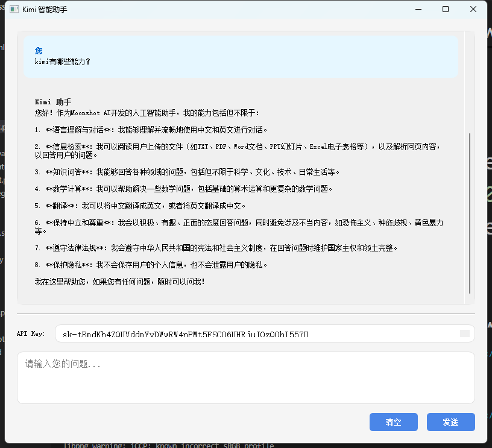
Task: Click the Kimi app icon in title bar
Action: 14,9
